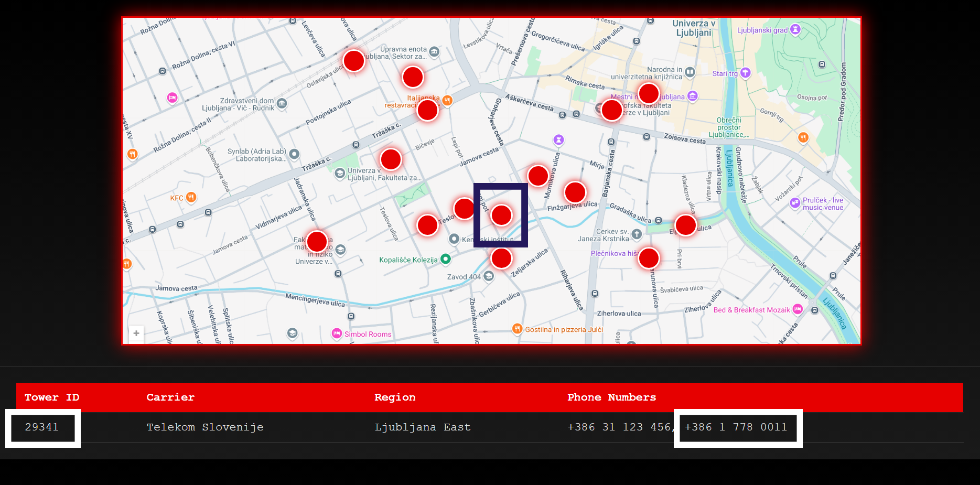Click the Synlab (Adria Lab) pin icon
This screenshot has height=485, width=980.
pyautogui.click(x=295, y=154)
